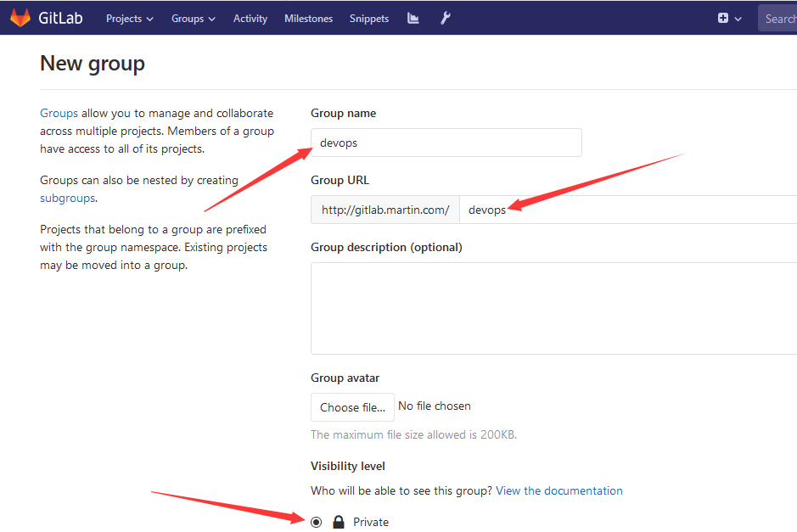Click the GitLab fox logo
The width and height of the screenshot is (797, 532).
pos(20,18)
